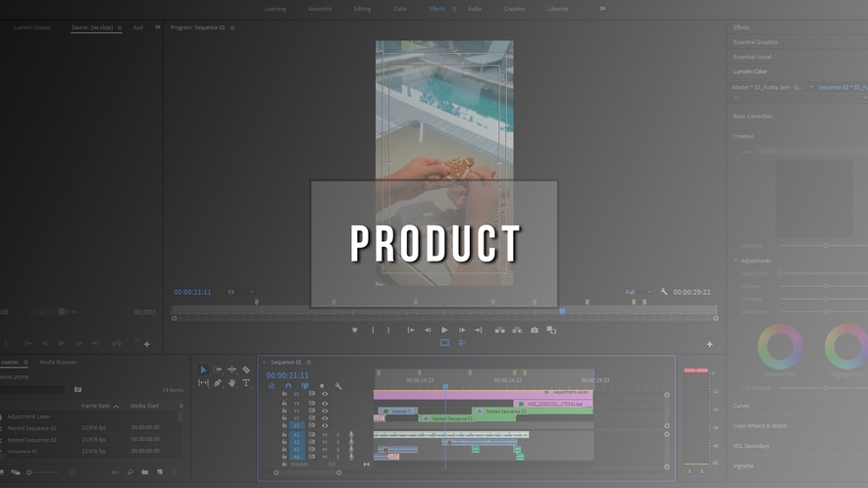Open the Fit zoom level dropdown
Image resolution: width=868 pixels, height=488 pixels.
[x=240, y=292]
